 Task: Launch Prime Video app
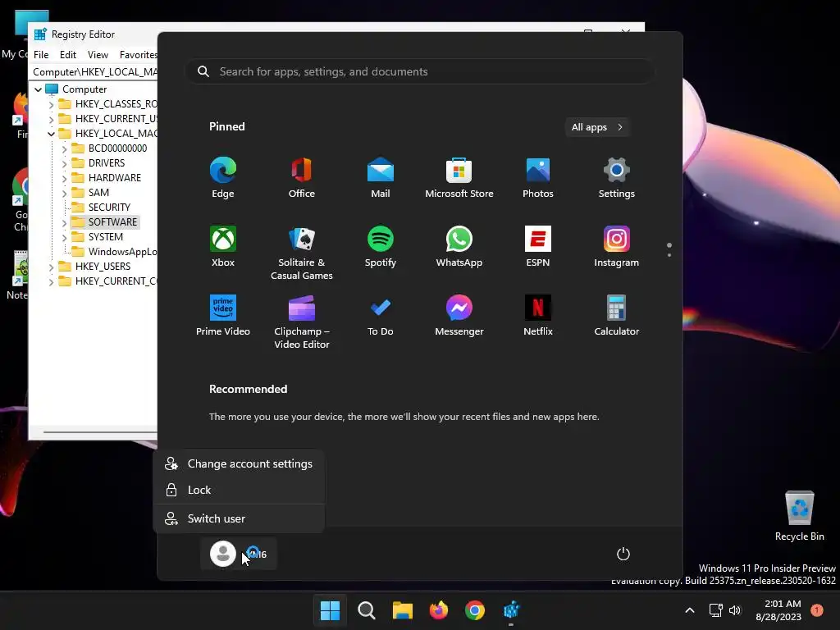223,315
